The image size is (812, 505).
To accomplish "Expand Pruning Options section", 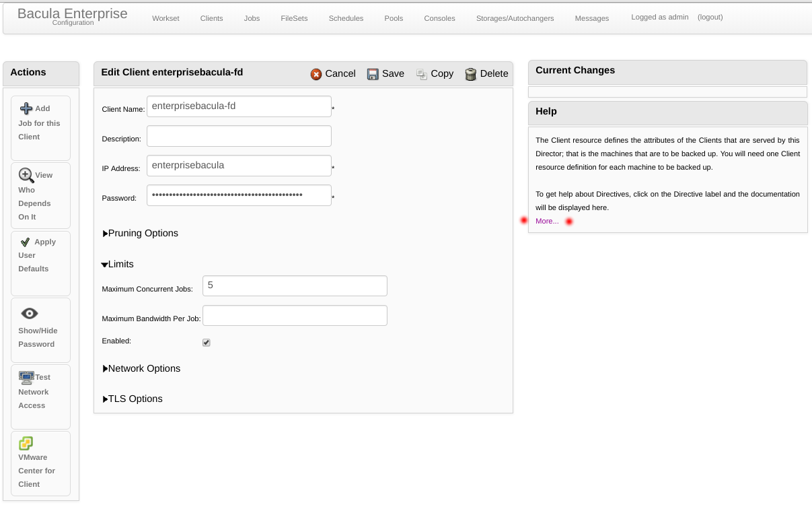I will point(141,233).
